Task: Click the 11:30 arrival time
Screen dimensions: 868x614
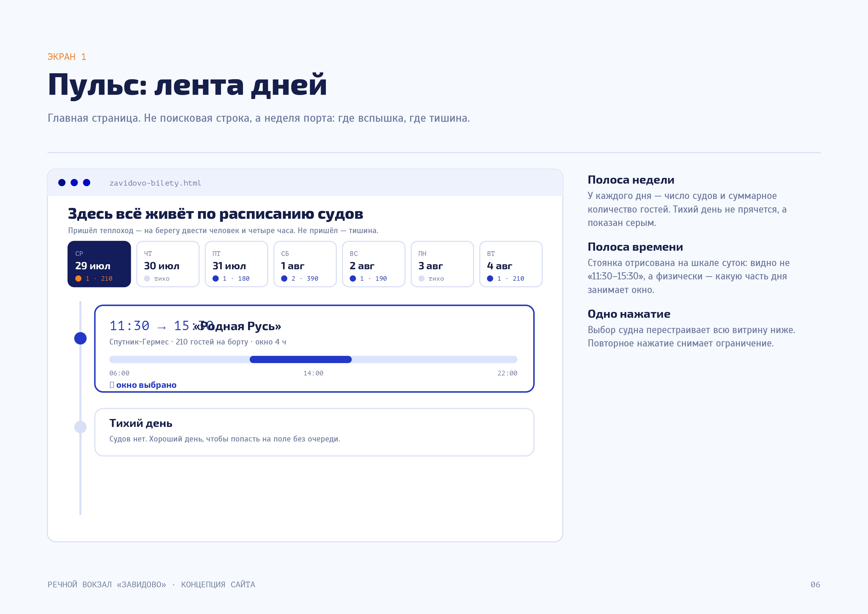Action: coord(129,325)
